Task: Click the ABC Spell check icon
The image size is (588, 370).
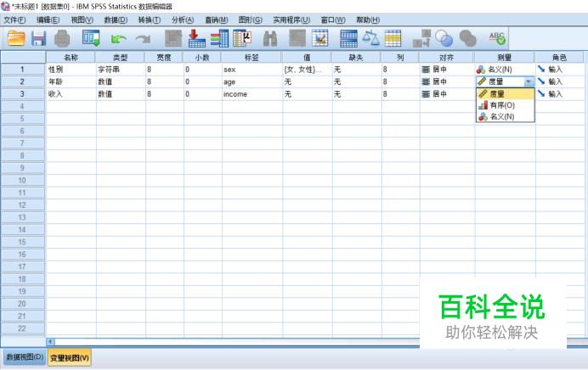Action: pyautogui.click(x=497, y=38)
